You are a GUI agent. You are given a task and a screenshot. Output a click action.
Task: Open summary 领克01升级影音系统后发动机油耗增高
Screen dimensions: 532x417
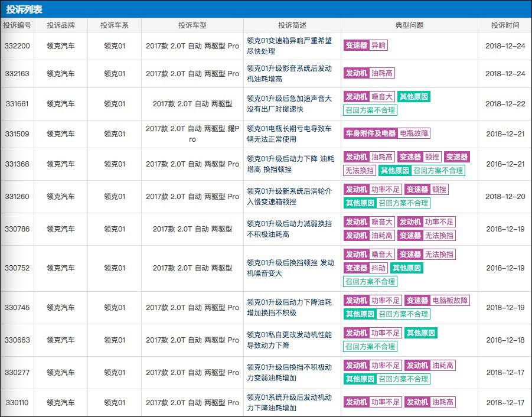coord(289,74)
